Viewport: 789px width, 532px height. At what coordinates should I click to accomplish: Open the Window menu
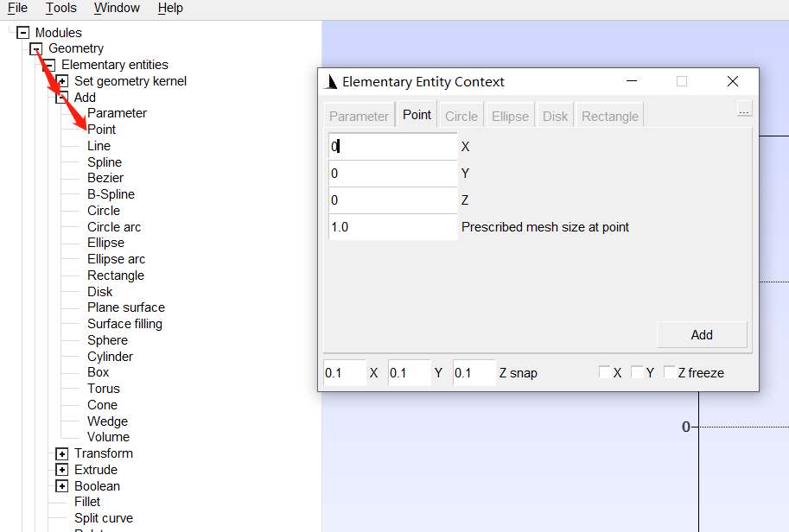tap(117, 8)
